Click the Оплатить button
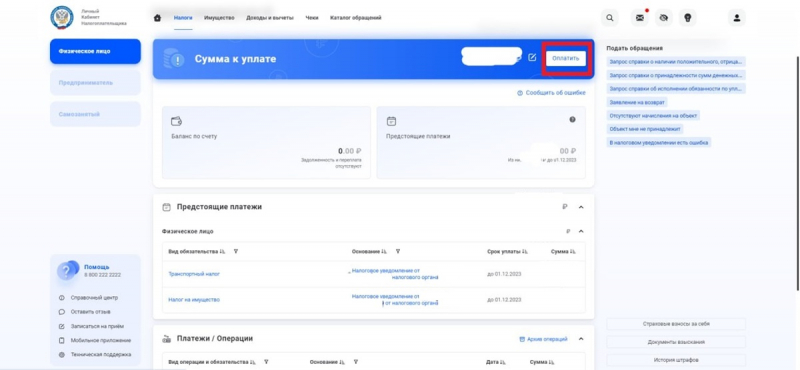 click(566, 58)
